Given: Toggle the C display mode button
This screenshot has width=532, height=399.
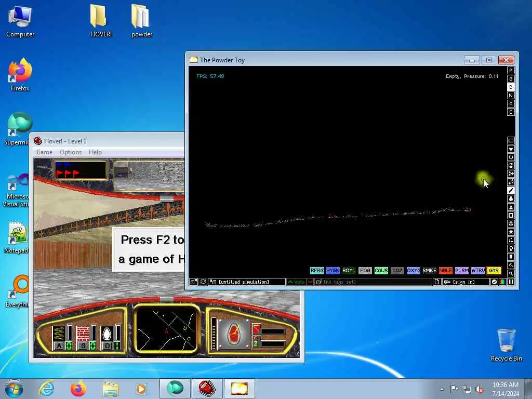Looking at the screenshot, I should (x=511, y=112).
